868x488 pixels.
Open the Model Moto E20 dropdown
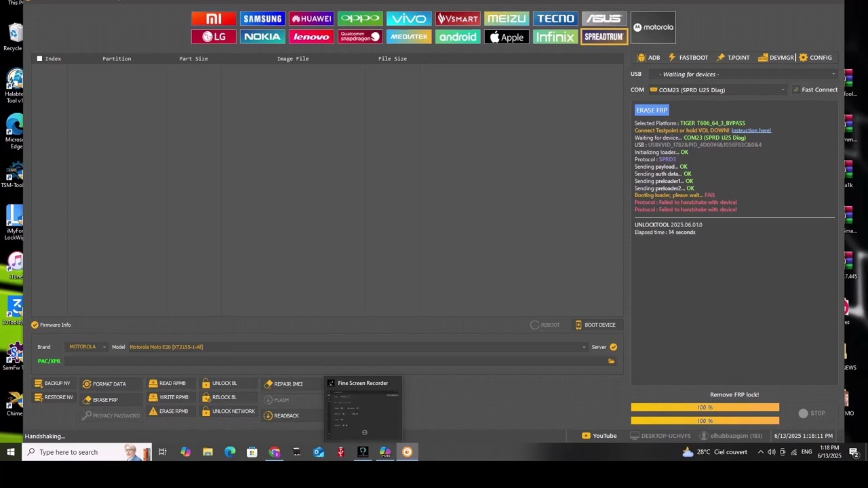pos(357,347)
